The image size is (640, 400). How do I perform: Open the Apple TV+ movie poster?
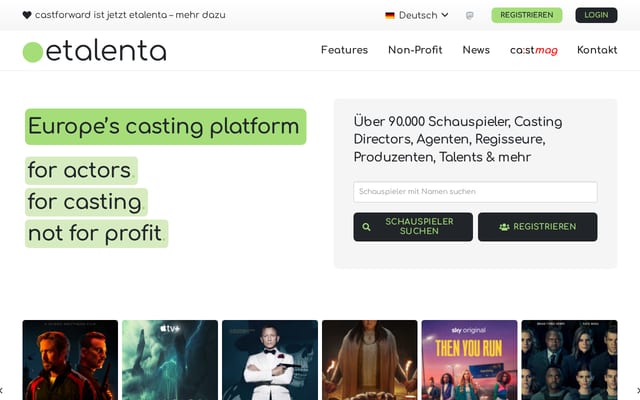point(170,360)
